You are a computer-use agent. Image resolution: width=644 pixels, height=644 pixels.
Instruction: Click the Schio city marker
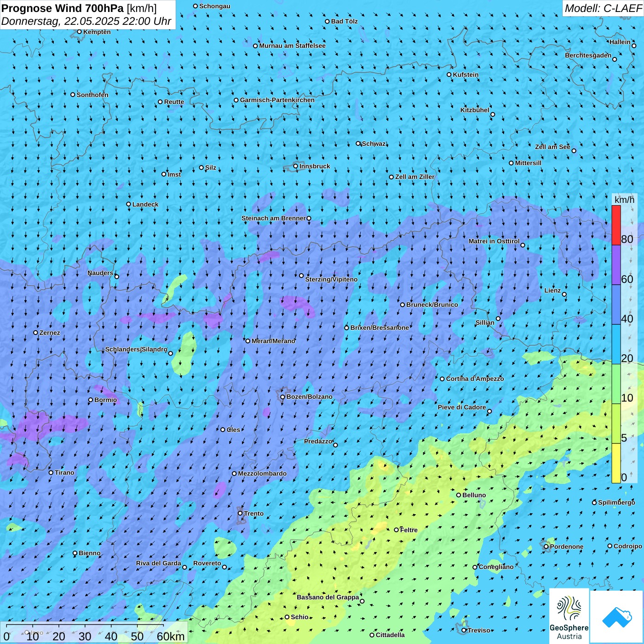click(287, 617)
